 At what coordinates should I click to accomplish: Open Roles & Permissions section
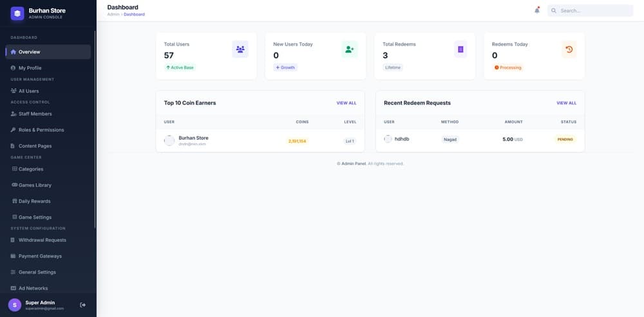tap(41, 130)
